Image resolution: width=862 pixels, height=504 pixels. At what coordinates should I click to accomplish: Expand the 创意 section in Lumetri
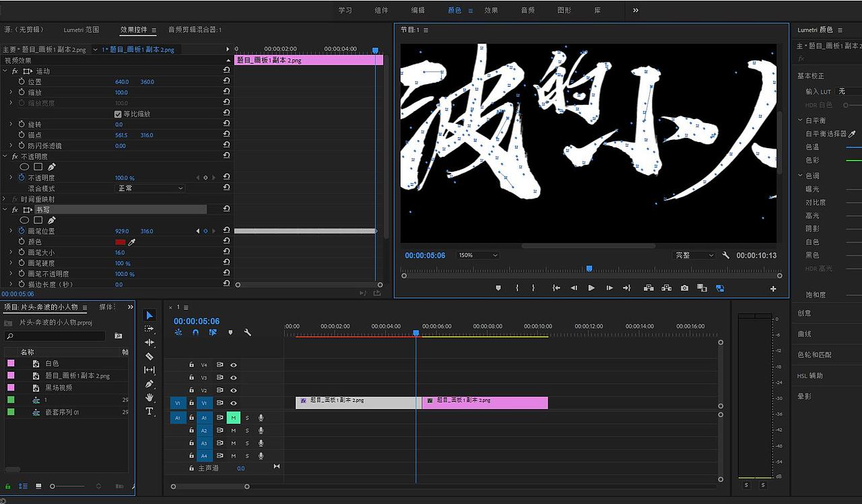[804, 313]
